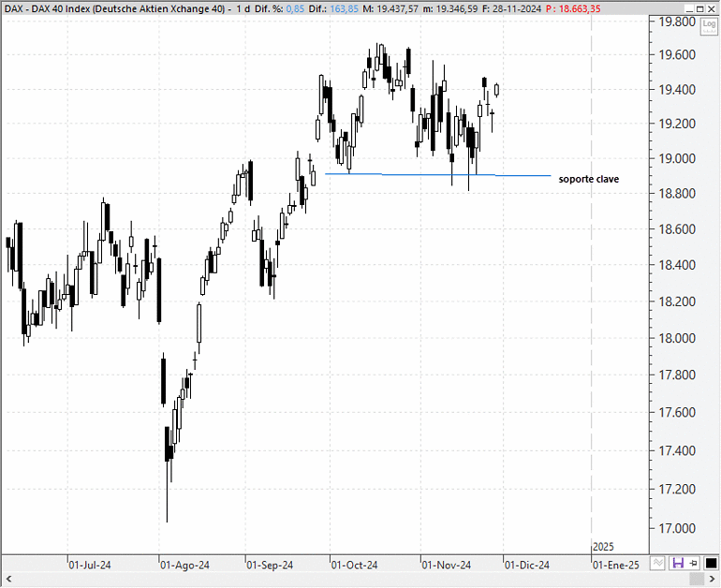Click the purple save disk icon
This screenshot has width=721, height=588.
pos(678,563)
